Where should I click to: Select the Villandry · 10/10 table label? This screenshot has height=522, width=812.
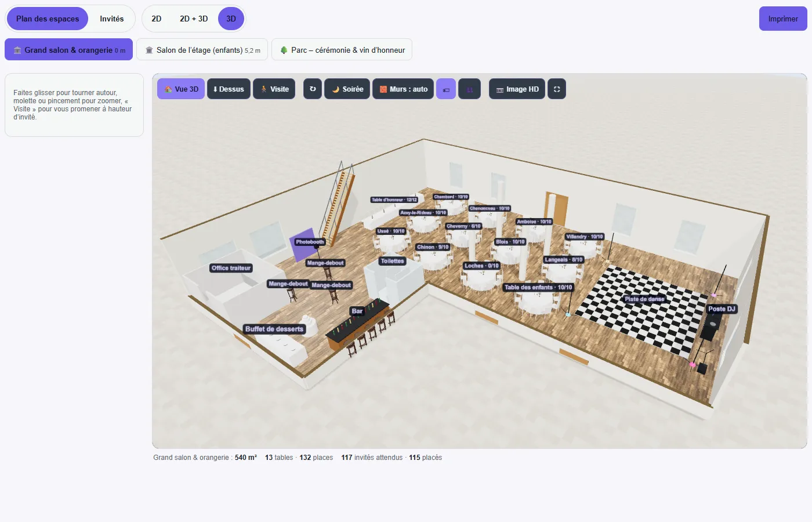coord(585,237)
